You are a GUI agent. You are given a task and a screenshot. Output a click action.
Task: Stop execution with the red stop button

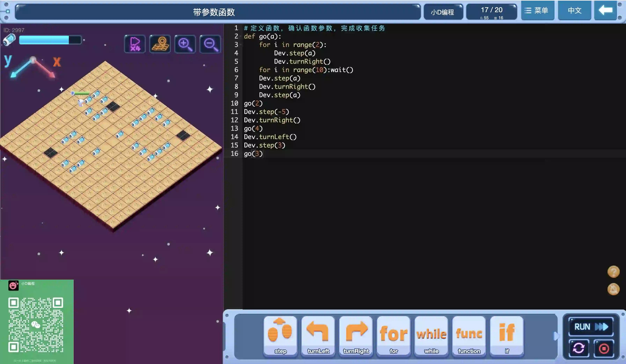(x=604, y=348)
